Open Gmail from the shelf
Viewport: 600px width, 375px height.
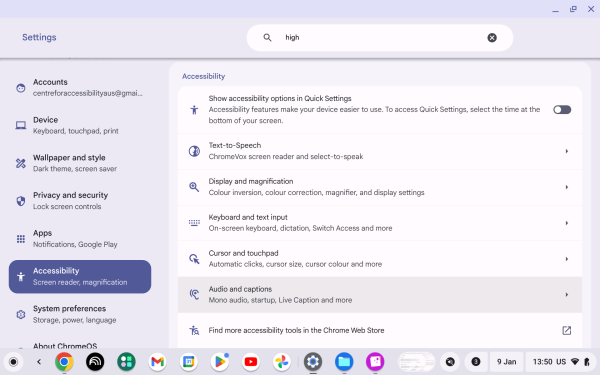[157, 362]
